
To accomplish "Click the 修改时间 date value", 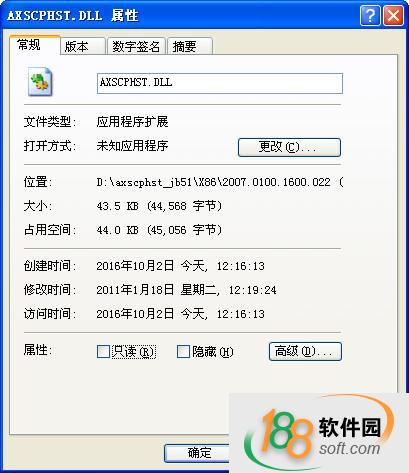I will [186, 290].
